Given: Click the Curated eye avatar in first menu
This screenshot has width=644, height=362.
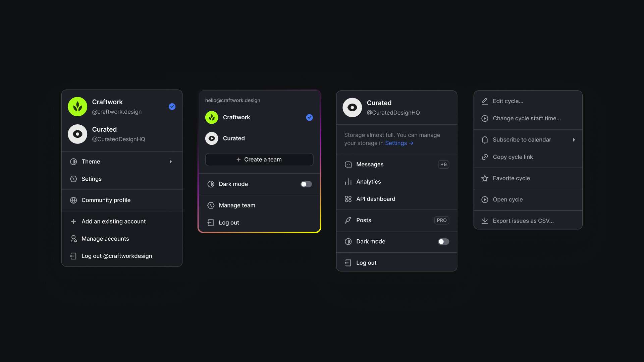Looking at the screenshot, I should pyautogui.click(x=77, y=134).
